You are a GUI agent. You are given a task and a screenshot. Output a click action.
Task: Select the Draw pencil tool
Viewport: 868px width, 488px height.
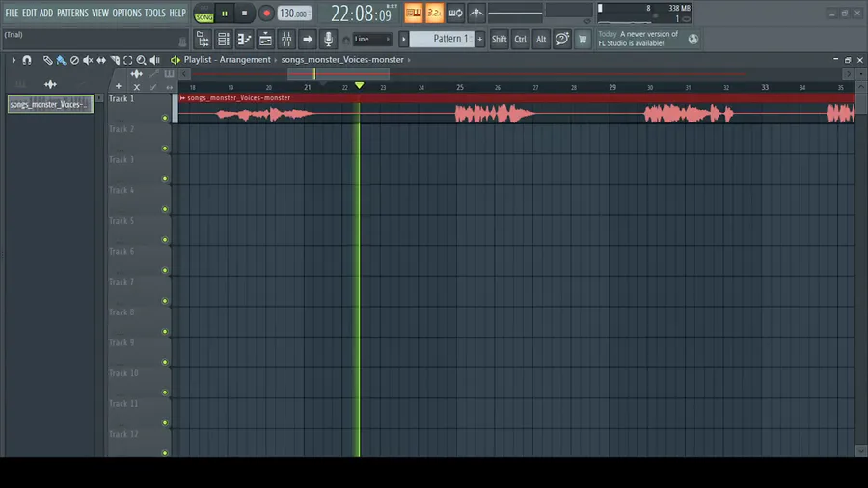click(x=47, y=60)
